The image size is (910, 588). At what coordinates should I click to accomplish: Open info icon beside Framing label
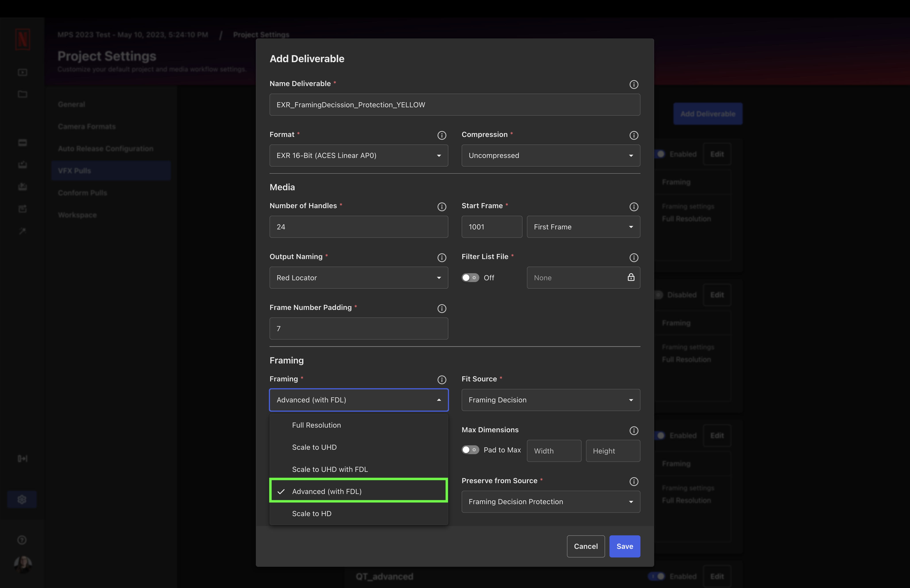point(442,380)
